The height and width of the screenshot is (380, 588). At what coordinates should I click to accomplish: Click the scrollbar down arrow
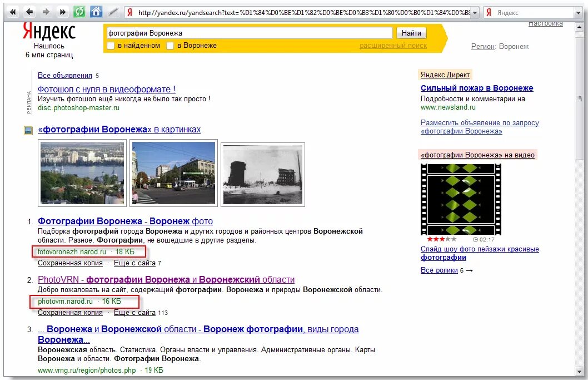[579, 371]
